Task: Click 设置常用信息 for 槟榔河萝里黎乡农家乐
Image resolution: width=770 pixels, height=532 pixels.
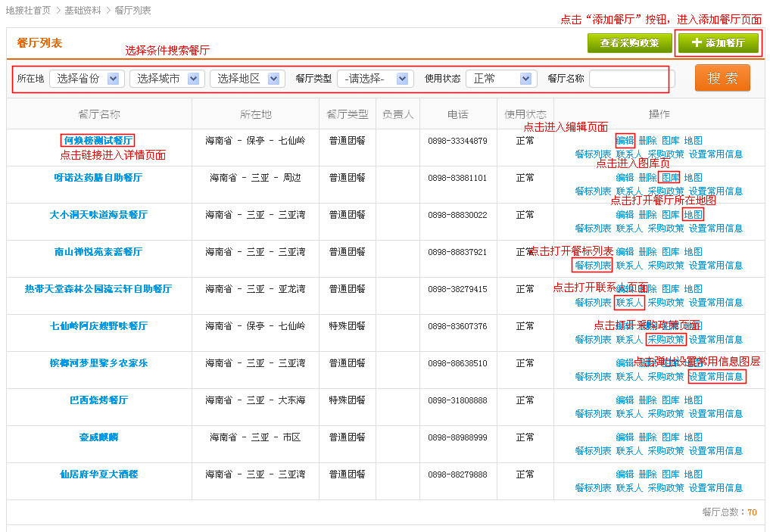Action: 715,377
